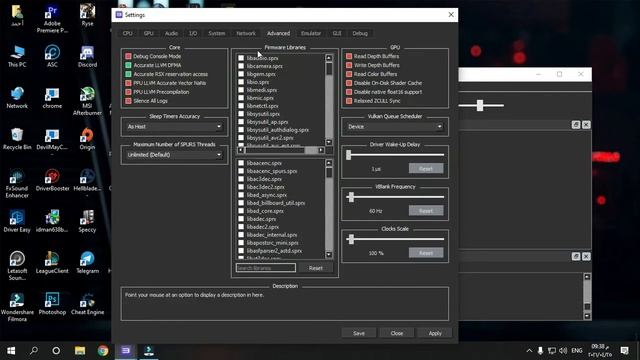Open Network desktop icon

pyautogui.click(x=17, y=98)
